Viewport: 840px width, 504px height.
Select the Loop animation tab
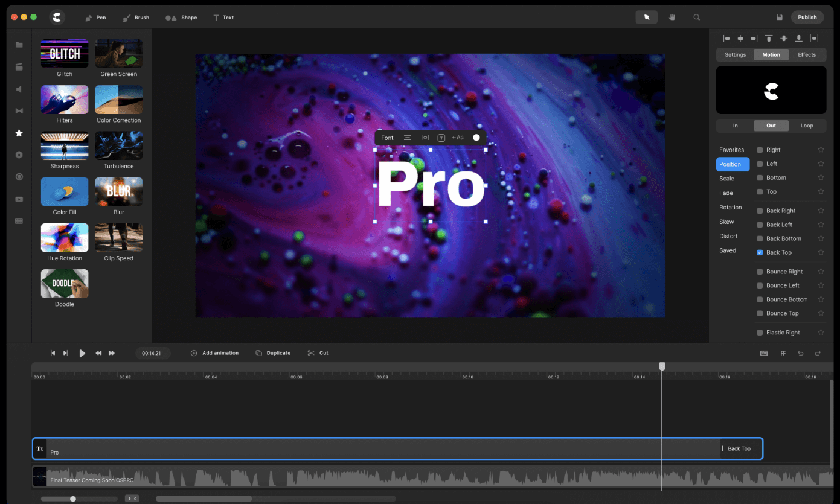(807, 126)
